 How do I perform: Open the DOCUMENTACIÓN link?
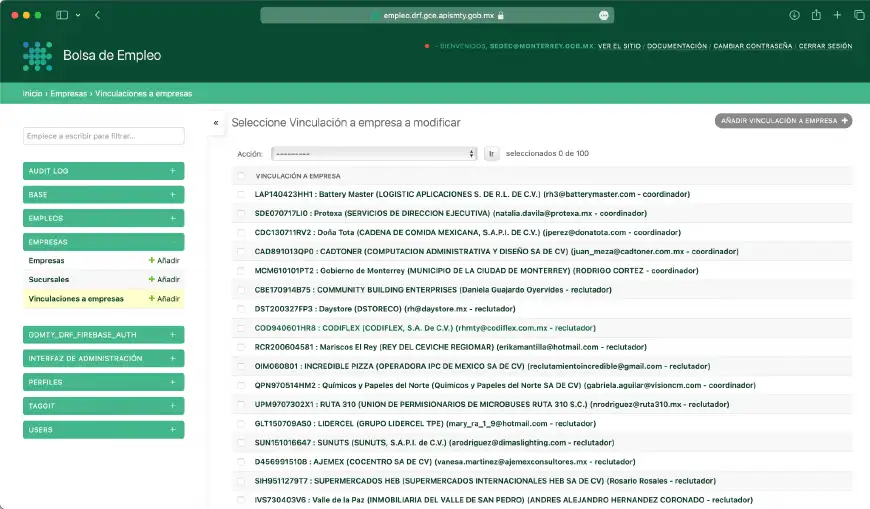(x=677, y=46)
